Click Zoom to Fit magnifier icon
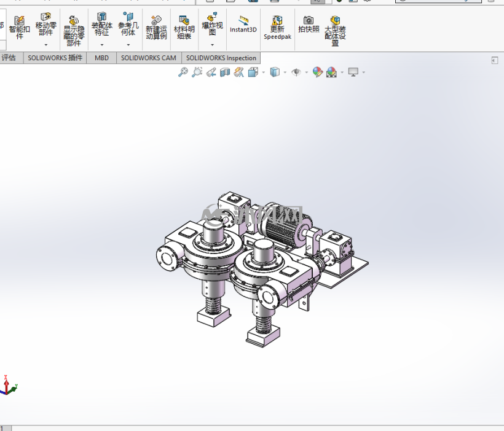This screenshot has height=431, width=504. click(x=183, y=72)
